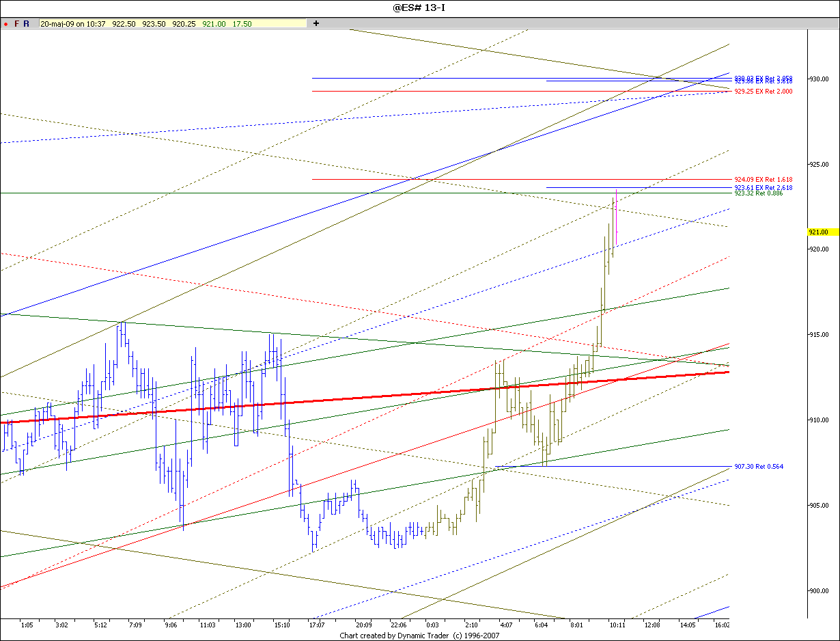The image size is (840, 641).
Task: Select the 924.09 EX Ret 1.618 label
Action: click(x=764, y=180)
